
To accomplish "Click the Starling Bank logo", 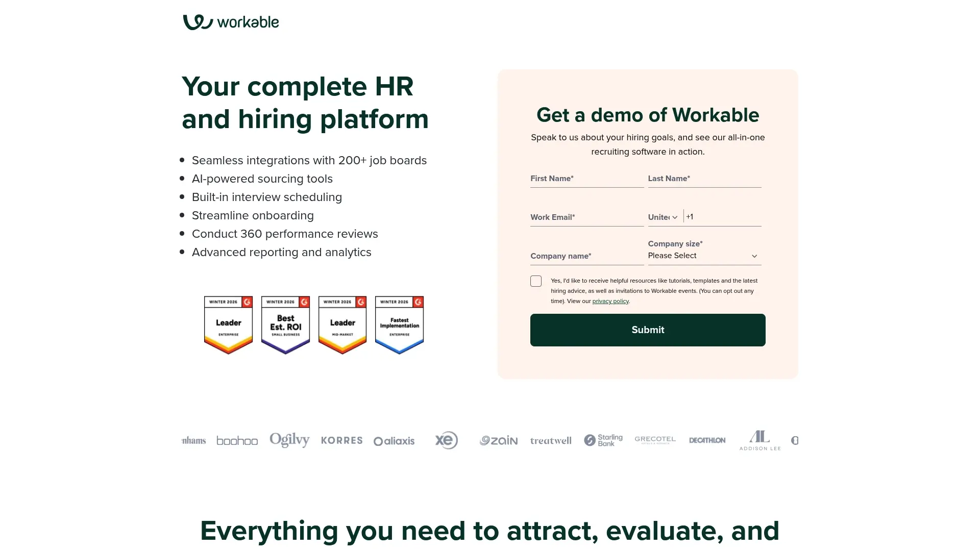I will (603, 440).
